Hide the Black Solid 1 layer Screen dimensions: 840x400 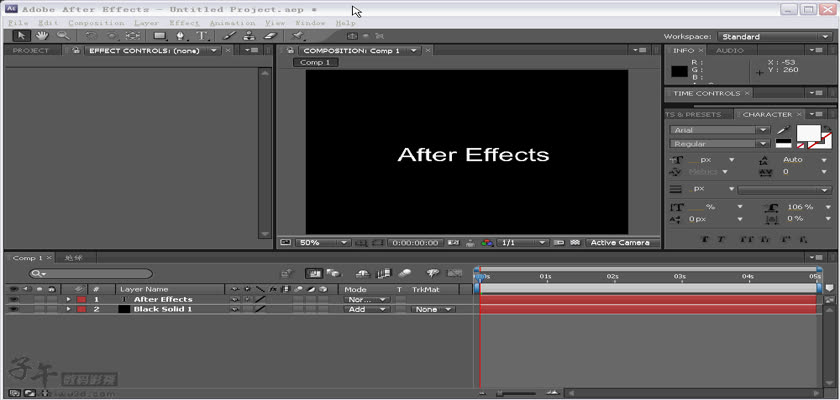pos(13,309)
